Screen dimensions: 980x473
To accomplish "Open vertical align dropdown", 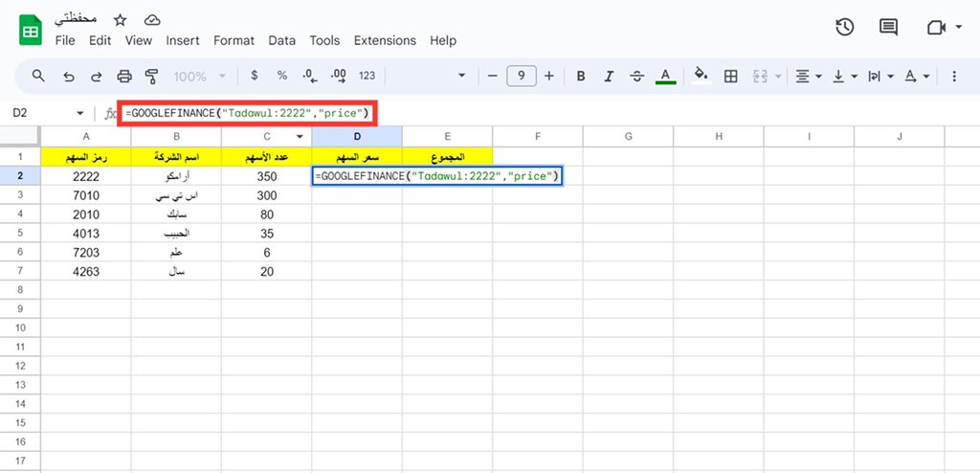I will (x=844, y=77).
